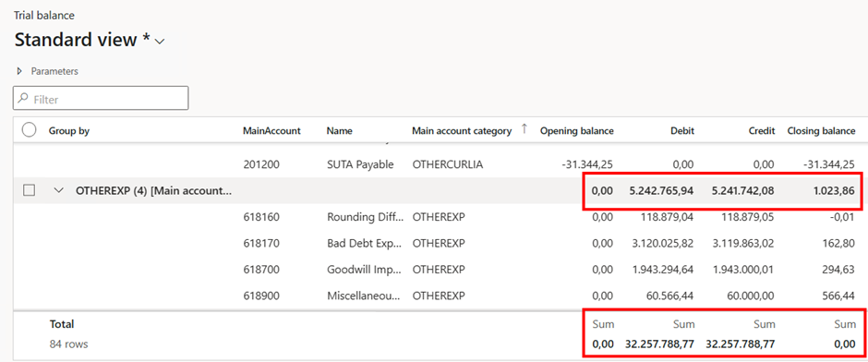The height and width of the screenshot is (362, 868).
Task: Click the sort arrow beside Main account category
Action: (524, 129)
